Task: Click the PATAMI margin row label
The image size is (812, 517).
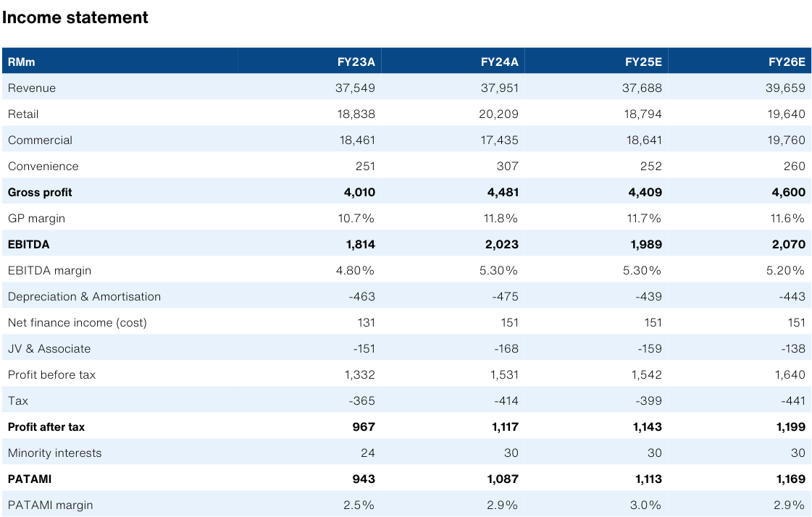Action: click(51, 505)
